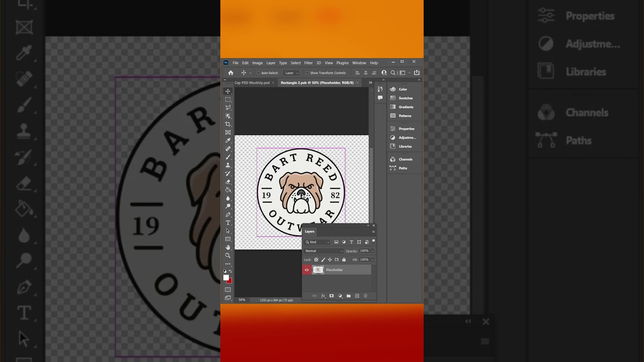Screen dimensions: 644x362
Task: Select the Move tool in toolbar
Action: 228,91
